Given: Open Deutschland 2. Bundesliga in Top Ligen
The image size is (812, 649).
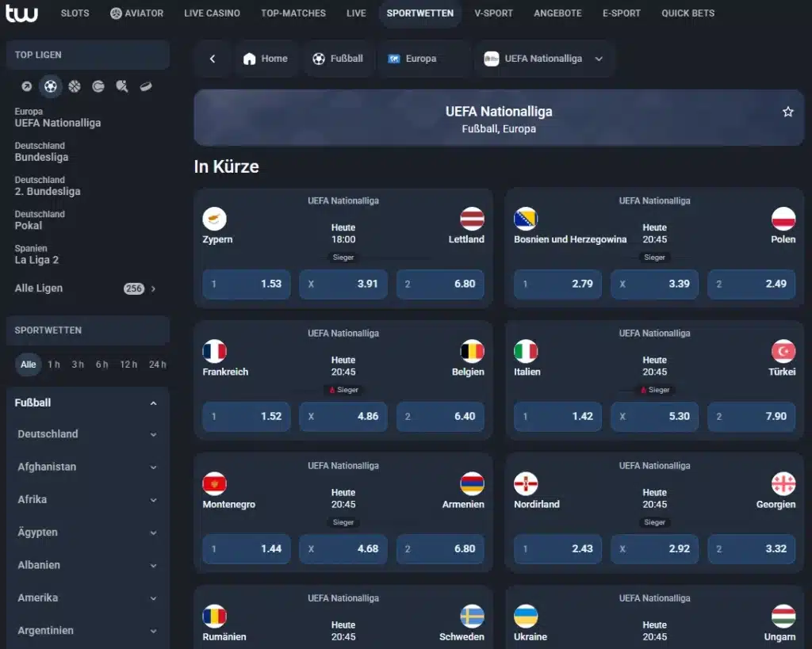Looking at the screenshot, I should coord(48,186).
